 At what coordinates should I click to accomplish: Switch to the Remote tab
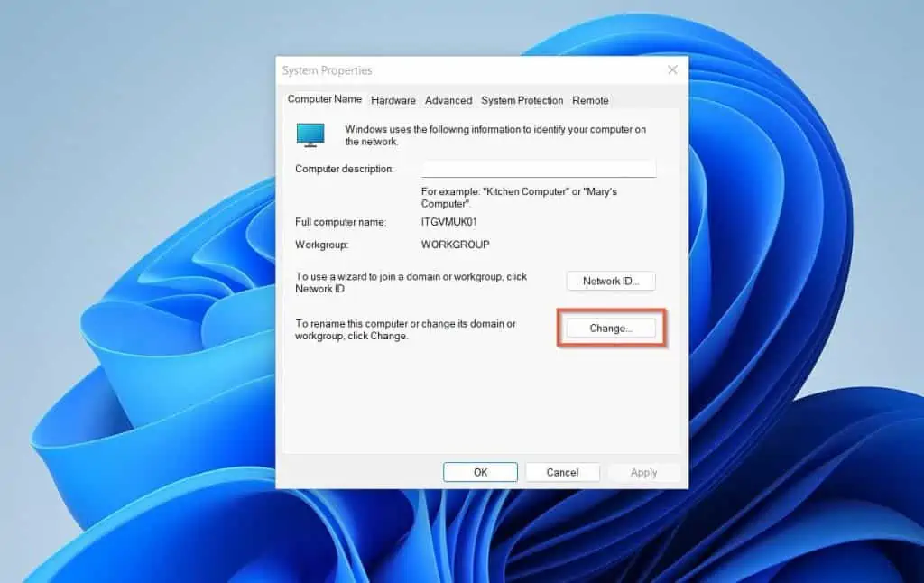point(590,100)
